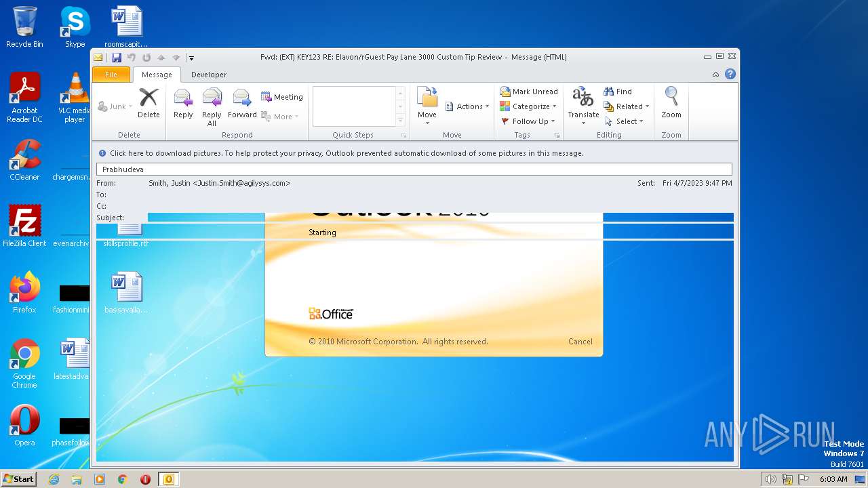Expand the Related dropdown
The height and width of the screenshot is (488, 868).
click(x=627, y=106)
